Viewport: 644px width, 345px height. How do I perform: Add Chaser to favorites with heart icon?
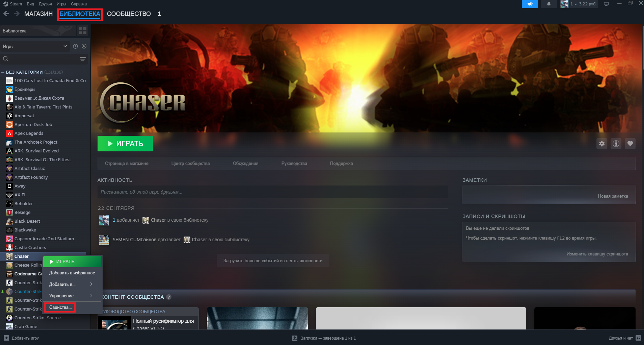click(630, 144)
